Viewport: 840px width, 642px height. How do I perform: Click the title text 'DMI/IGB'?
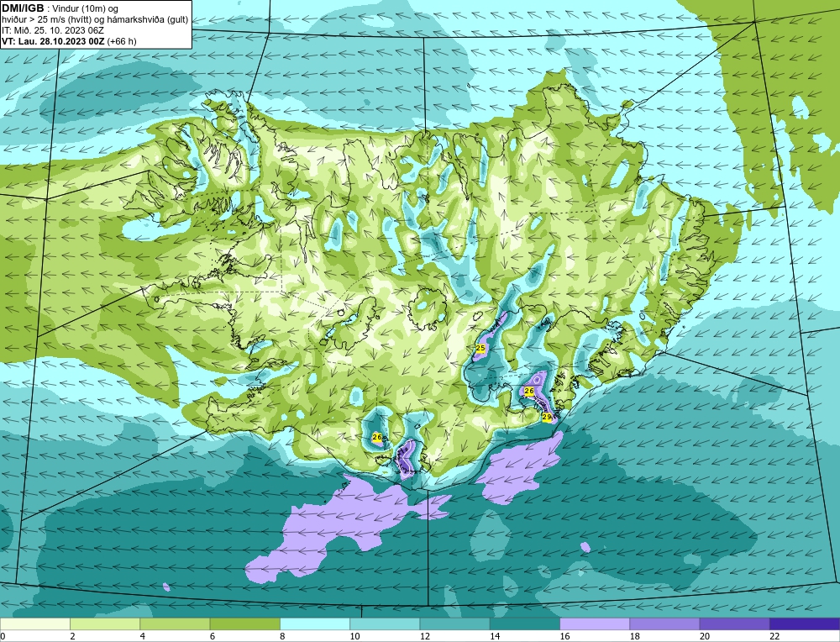23,8
